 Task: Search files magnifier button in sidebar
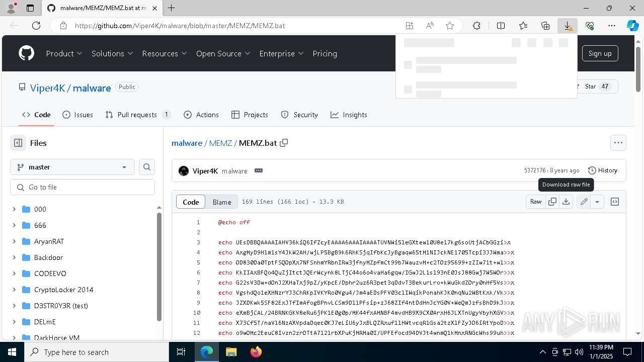[x=147, y=167]
